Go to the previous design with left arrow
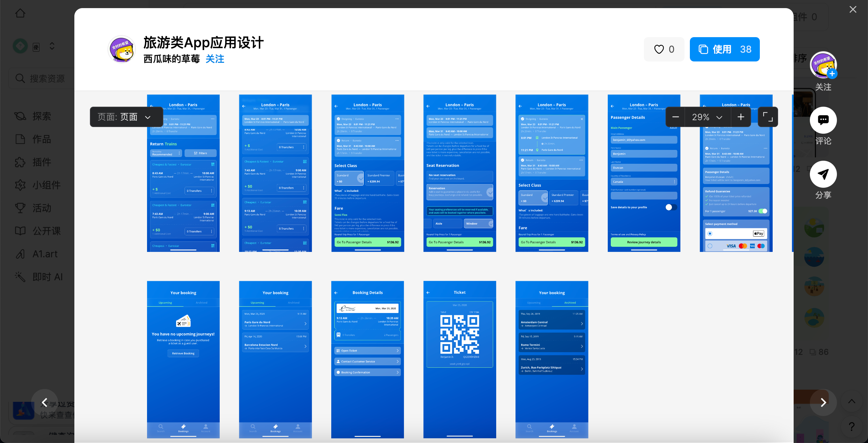Image resolution: width=868 pixels, height=443 pixels. click(44, 402)
